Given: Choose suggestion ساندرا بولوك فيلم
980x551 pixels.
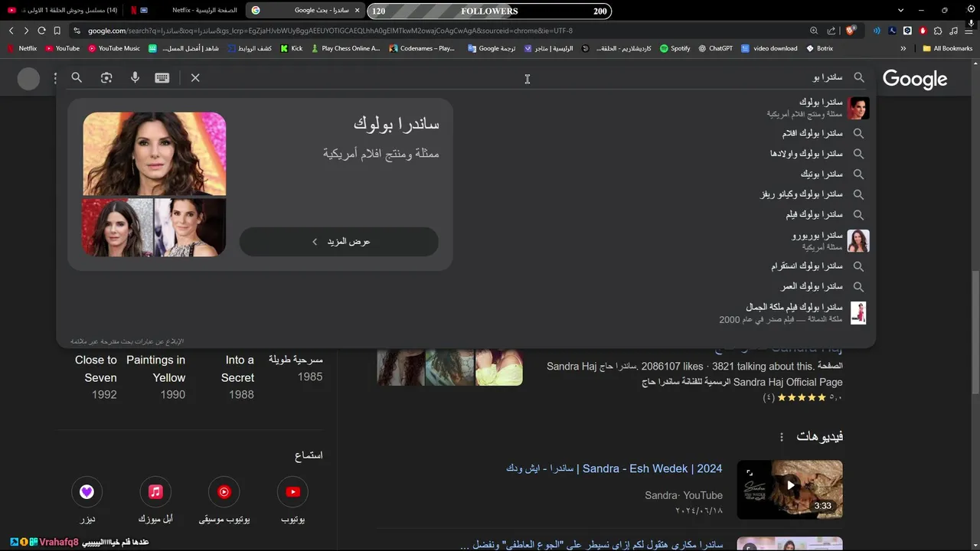Looking at the screenshot, I should tap(825, 215).
